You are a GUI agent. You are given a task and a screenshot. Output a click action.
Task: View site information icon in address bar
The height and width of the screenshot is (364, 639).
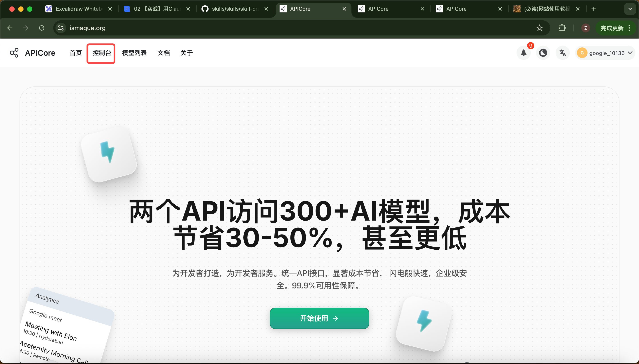point(61,28)
